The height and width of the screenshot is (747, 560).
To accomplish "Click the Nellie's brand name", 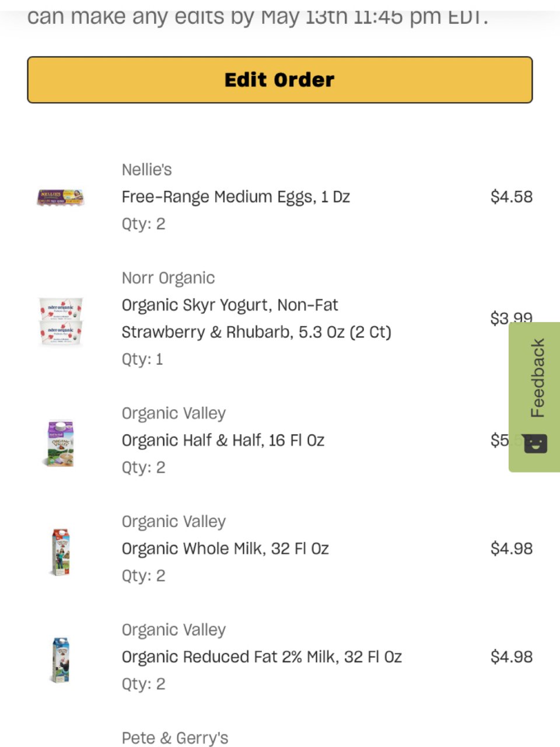I will point(146,170).
